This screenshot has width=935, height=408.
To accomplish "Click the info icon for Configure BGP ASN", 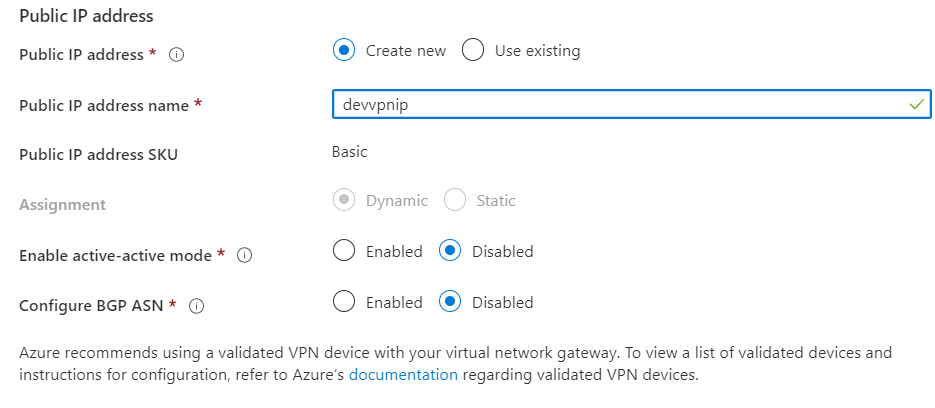I will coord(197,306).
